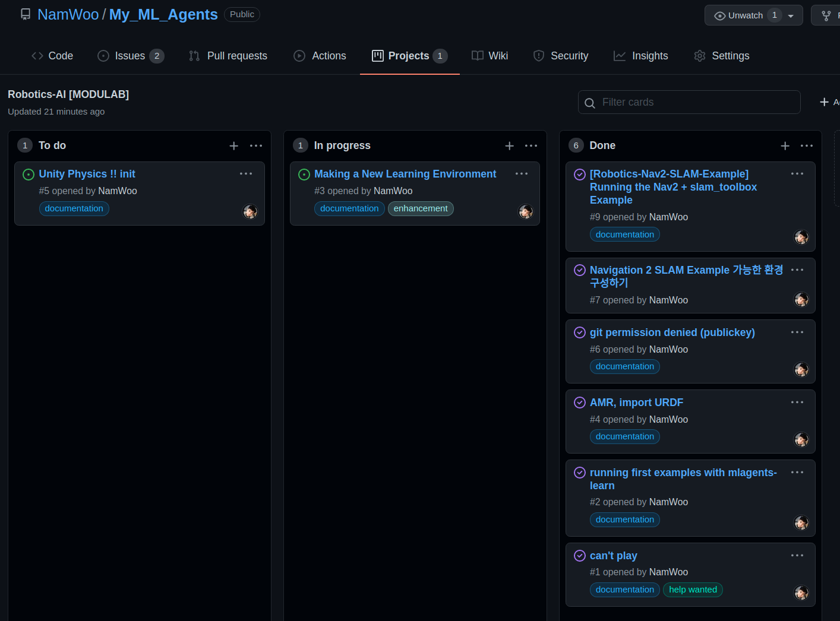
Task: Filter by the enhancement label on the In progress card
Action: 421,208
